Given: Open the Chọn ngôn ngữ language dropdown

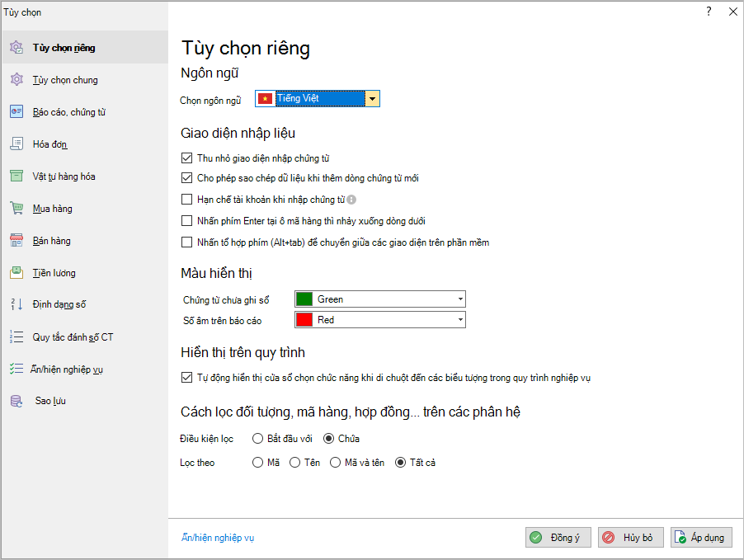Looking at the screenshot, I should [373, 99].
